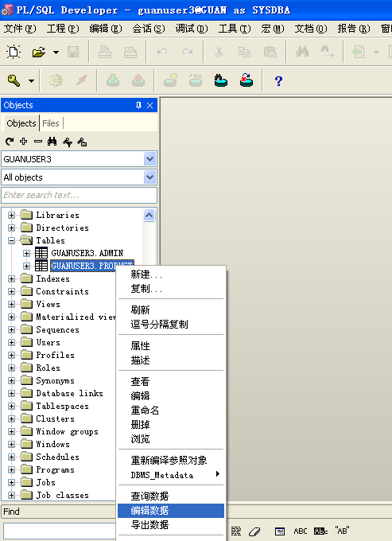Click the Open folder toolbar icon
The image size is (392, 541).
(39, 52)
